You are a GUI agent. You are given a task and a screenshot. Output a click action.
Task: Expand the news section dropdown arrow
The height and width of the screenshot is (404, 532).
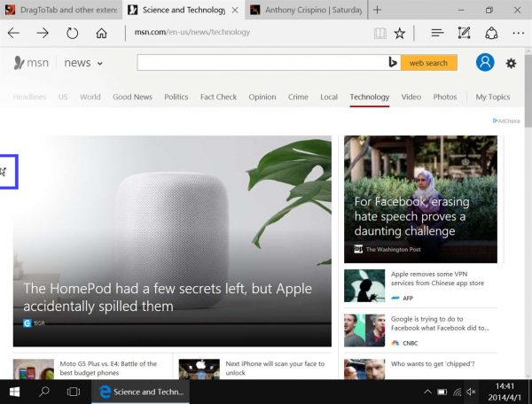pos(99,63)
